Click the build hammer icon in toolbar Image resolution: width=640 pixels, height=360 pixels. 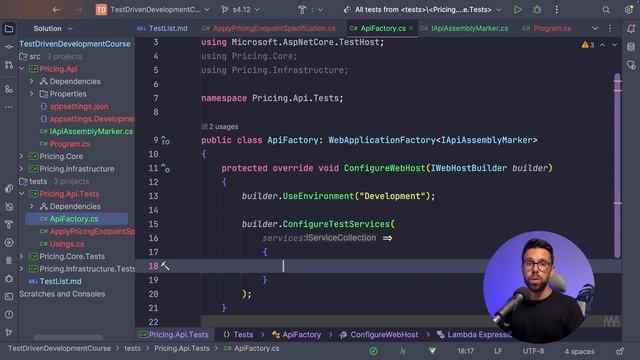click(x=302, y=9)
